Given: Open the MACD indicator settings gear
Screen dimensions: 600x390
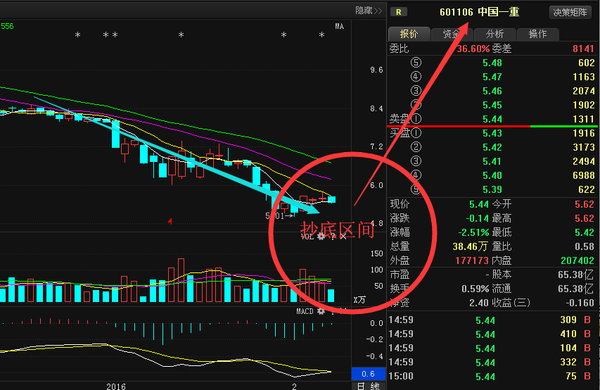Looking at the screenshot, I should click(x=321, y=311).
